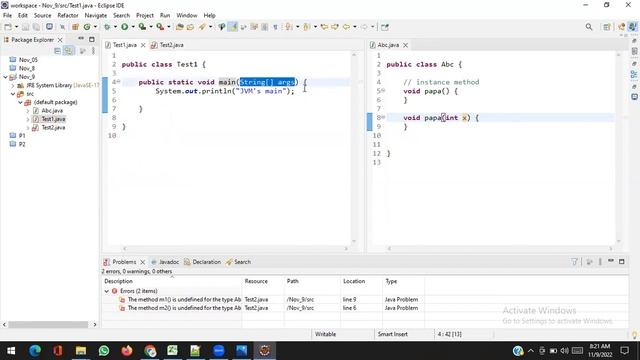Click Package Explorer horizontal scrollbar
The width and height of the screenshot is (640, 360).
click(x=48, y=324)
